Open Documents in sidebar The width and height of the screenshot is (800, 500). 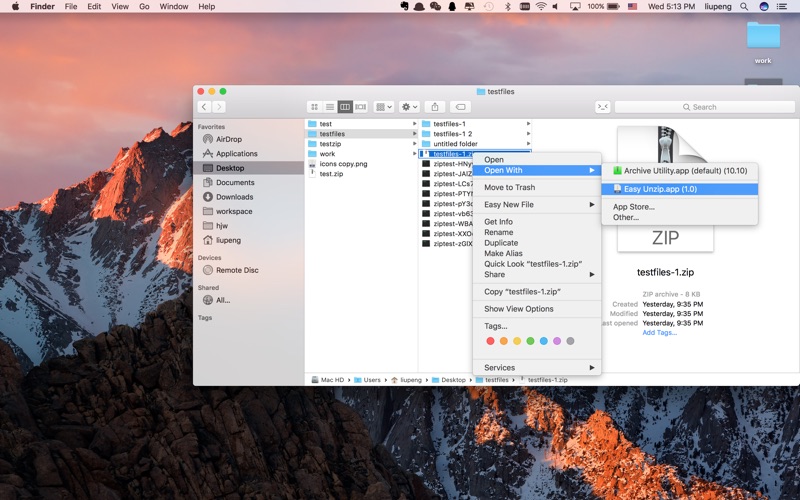[248, 182]
